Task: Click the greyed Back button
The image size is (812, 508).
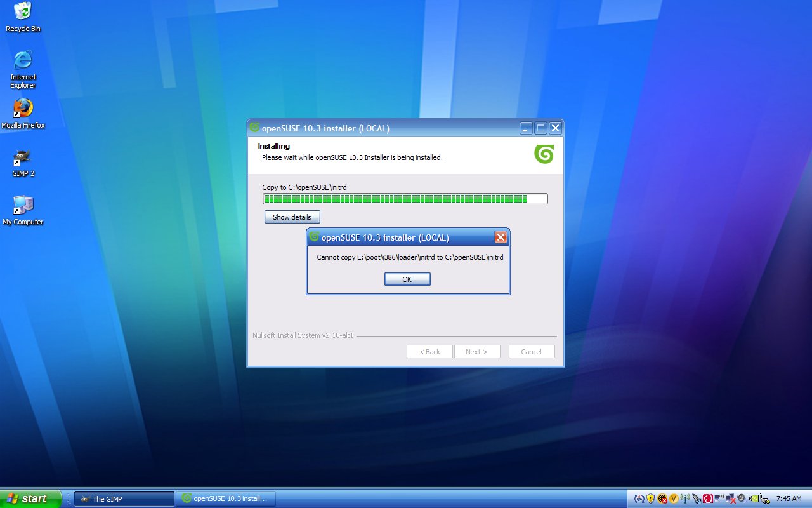Action: [x=429, y=352]
